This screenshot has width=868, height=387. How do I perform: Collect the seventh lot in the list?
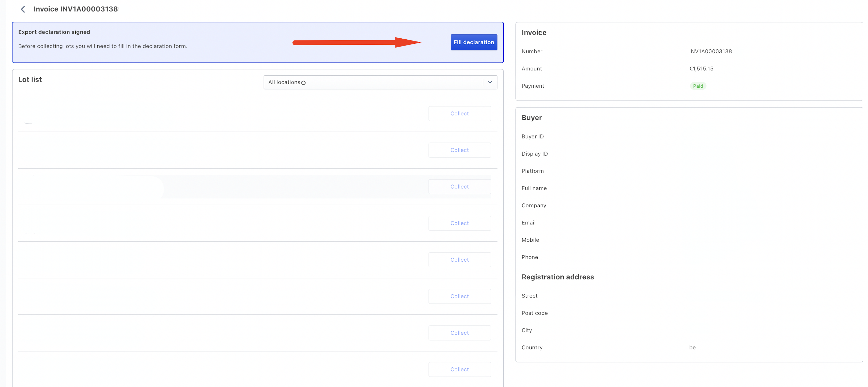[459, 333]
